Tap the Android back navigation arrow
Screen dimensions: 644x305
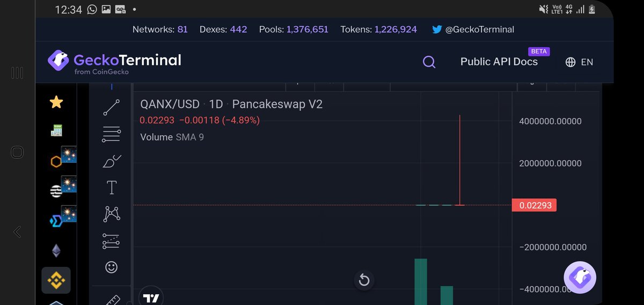pos(17,232)
